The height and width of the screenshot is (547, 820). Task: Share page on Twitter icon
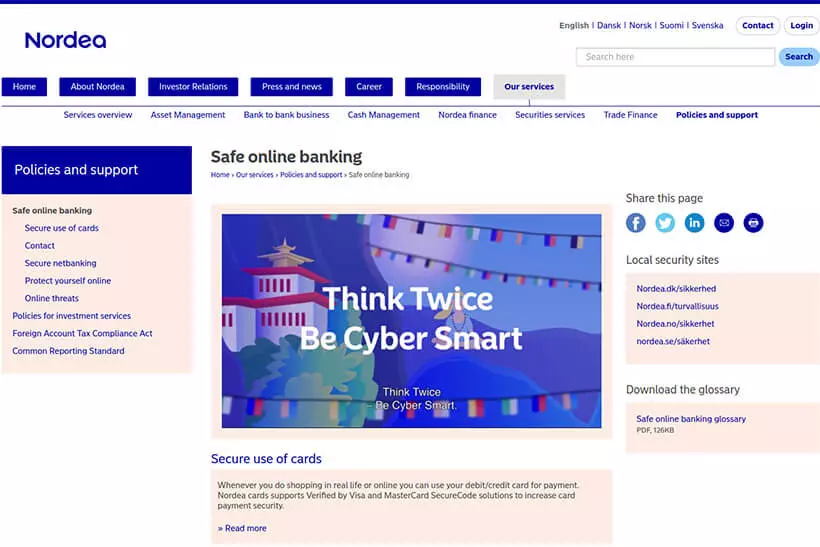tap(665, 223)
